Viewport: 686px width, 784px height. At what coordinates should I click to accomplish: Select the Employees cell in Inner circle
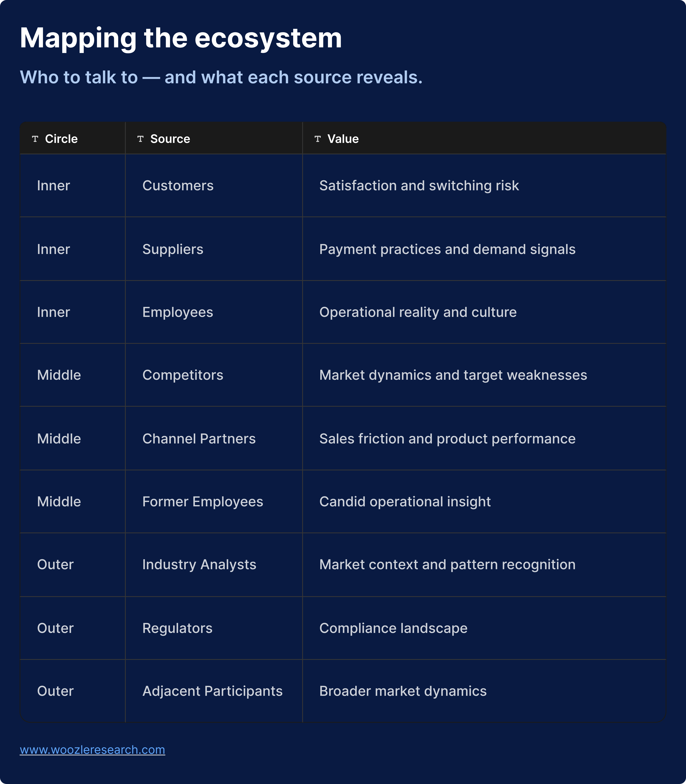coord(178,312)
